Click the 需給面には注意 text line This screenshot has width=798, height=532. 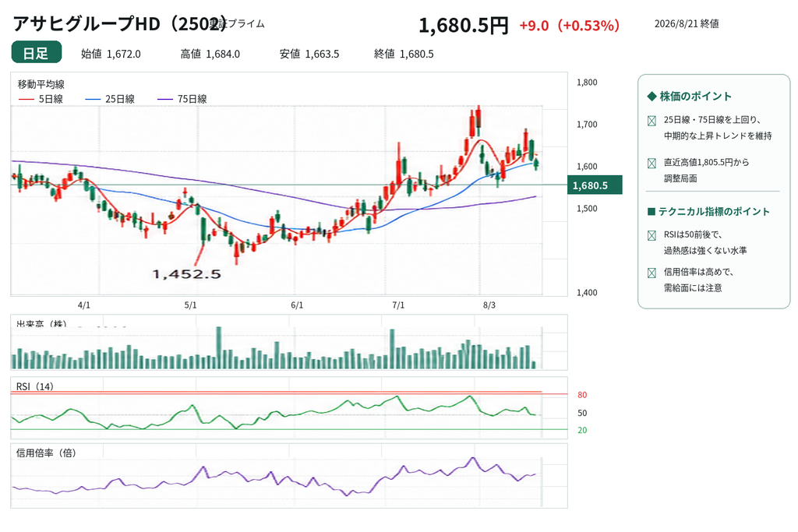tap(693, 288)
